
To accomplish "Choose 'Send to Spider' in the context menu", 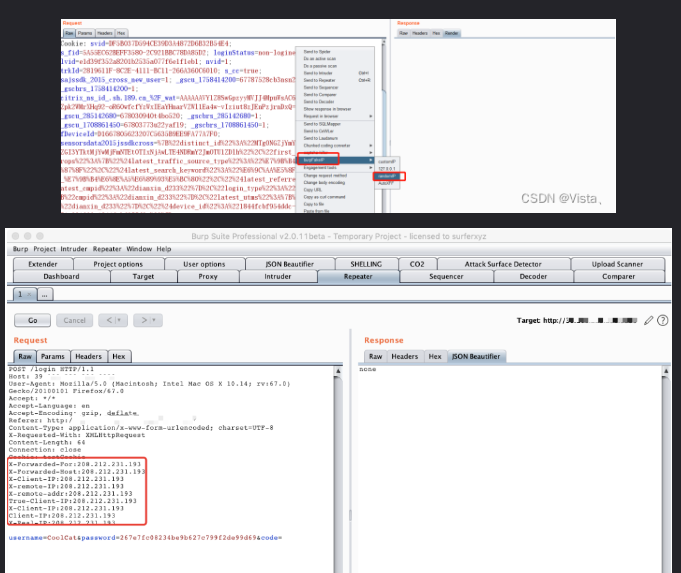I will coord(317,52).
